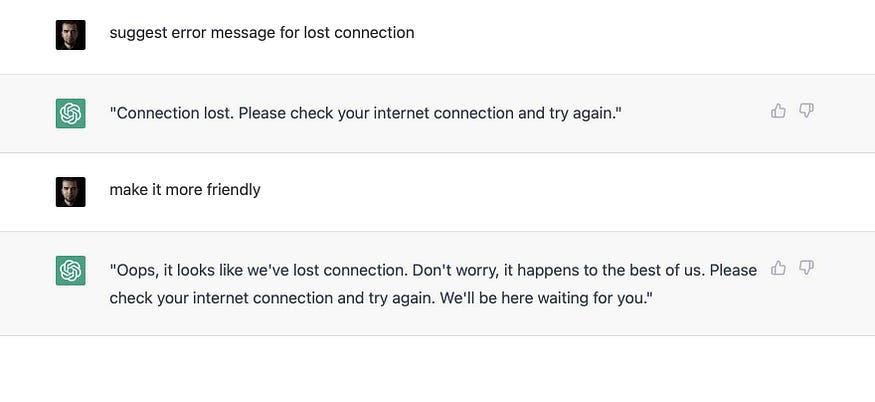875x402 pixels.
Task: Click the ChatGPT logo beside the "Connection lost" reply
Action: (70, 113)
